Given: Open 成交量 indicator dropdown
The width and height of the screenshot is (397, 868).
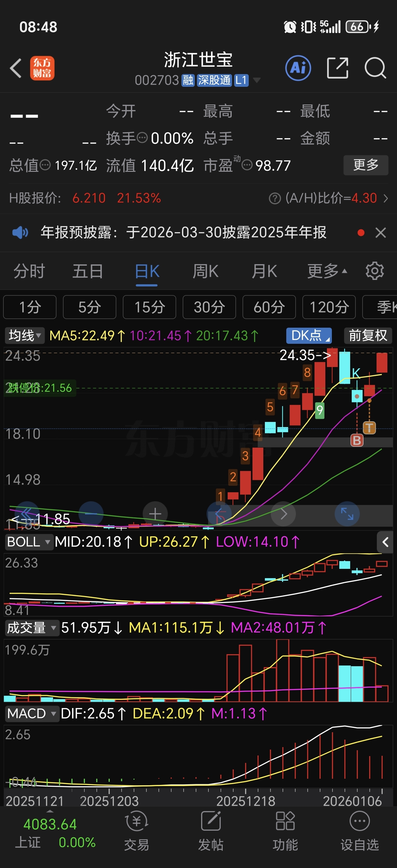Looking at the screenshot, I should click(32, 628).
